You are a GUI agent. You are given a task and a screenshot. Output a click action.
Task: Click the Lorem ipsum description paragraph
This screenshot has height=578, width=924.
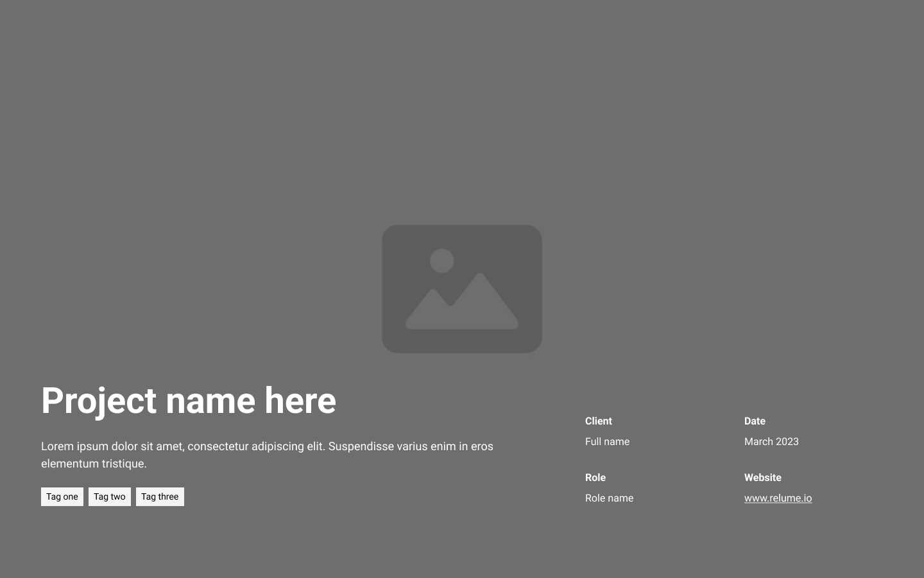pos(267,455)
